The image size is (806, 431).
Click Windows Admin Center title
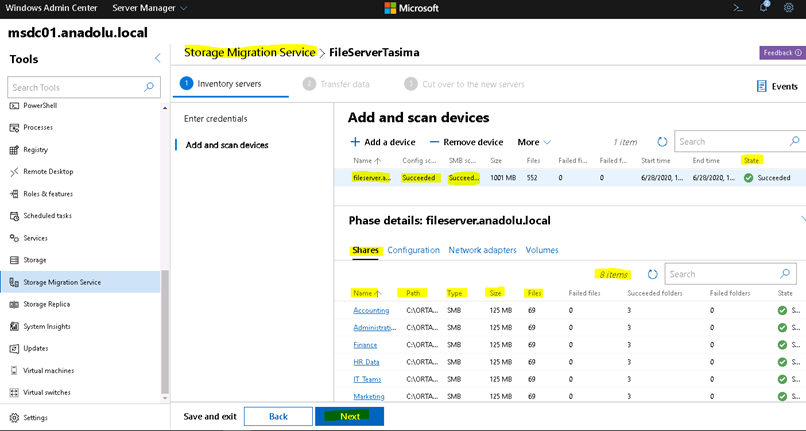51,8
